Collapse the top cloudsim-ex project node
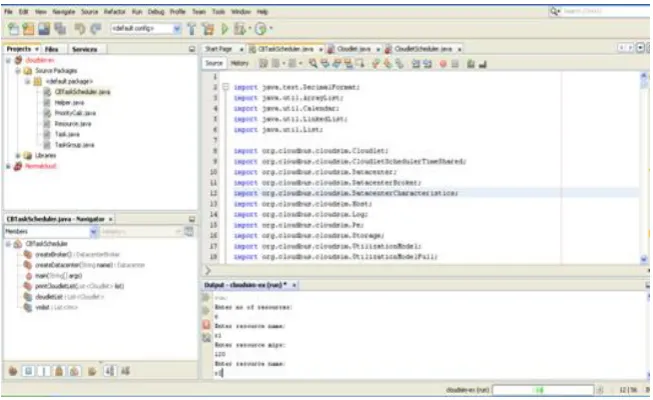The height and width of the screenshot is (400, 653). tap(8, 60)
